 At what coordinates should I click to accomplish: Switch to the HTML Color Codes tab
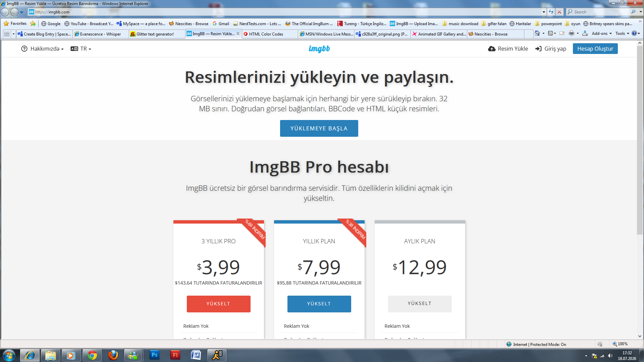270,34
